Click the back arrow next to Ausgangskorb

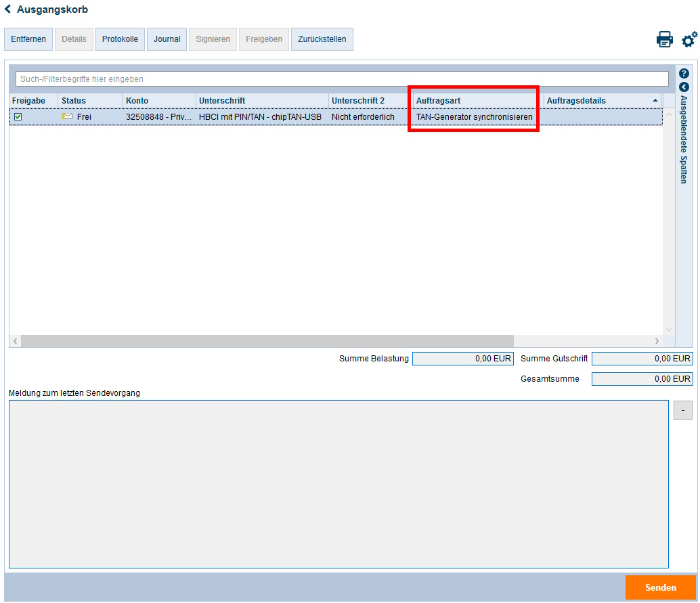pyautogui.click(x=7, y=9)
